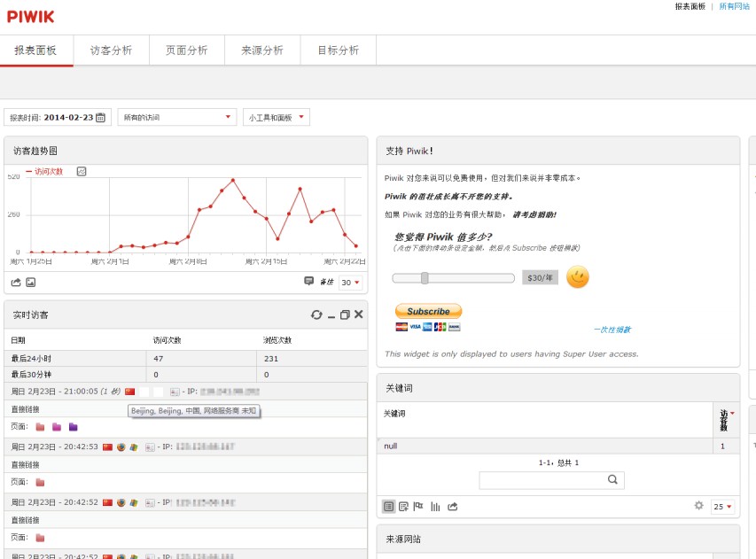
Task: Open the 小工具和面板 dropdown
Action: coord(277,117)
